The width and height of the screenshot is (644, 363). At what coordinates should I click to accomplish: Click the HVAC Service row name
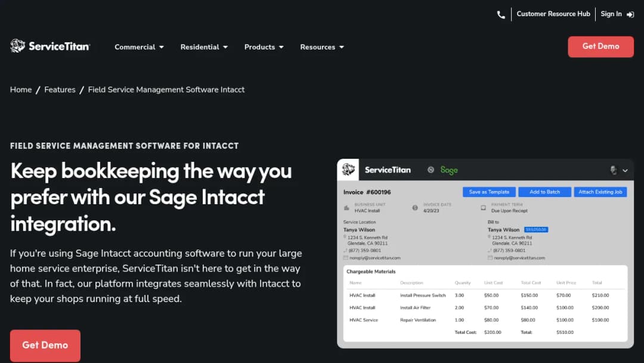[x=364, y=320]
